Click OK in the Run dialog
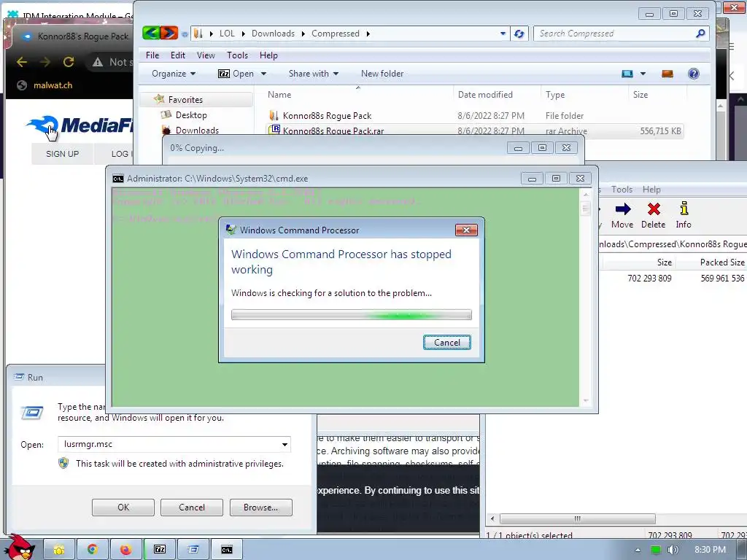This screenshot has width=747, height=560. click(x=123, y=507)
